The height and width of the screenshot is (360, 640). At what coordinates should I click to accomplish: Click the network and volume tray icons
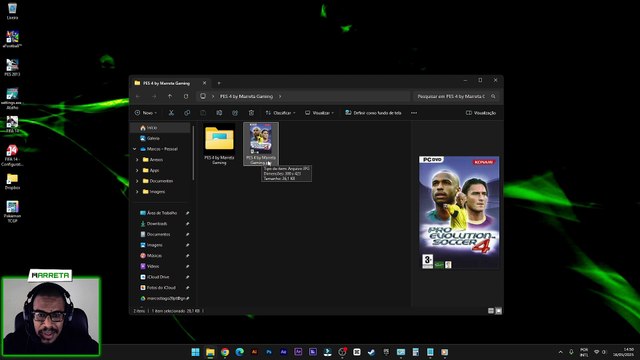(600, 352)
